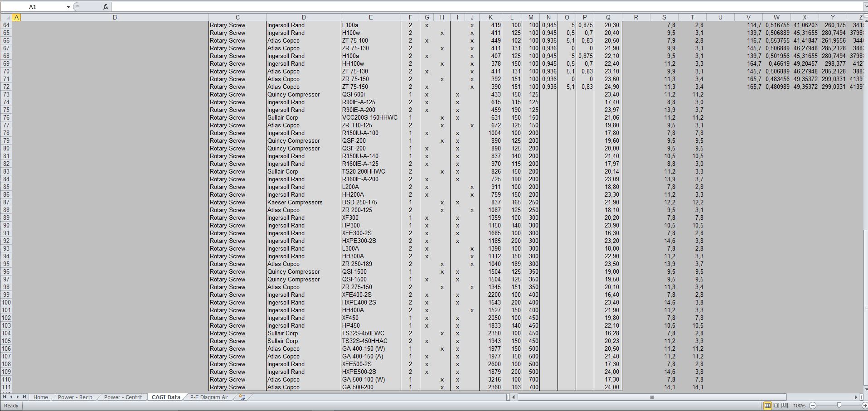Select the value 0,516755 in column W
This screenshot has width=868, height=411.
[x=776, y=25]
